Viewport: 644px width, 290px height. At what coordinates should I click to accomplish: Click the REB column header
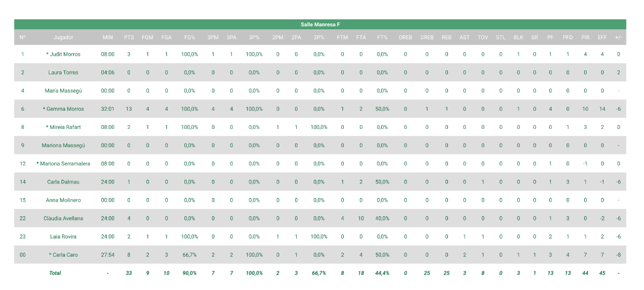tap(447, 37)
